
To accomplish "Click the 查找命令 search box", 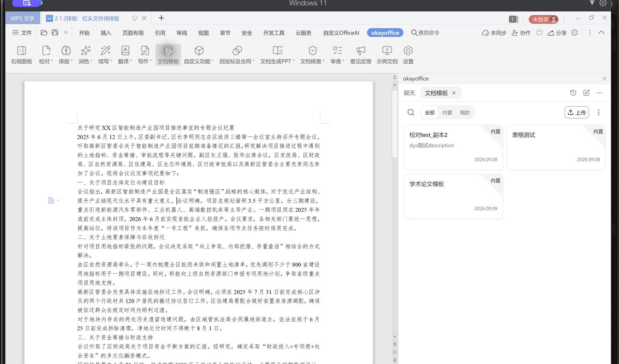I will pyautogui.click(x=425, y=33).
